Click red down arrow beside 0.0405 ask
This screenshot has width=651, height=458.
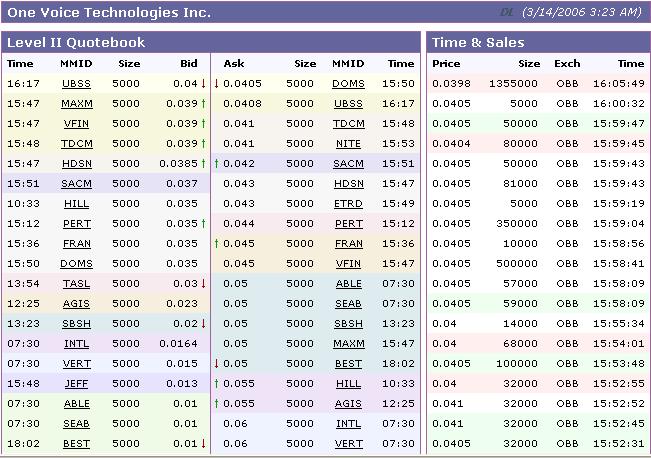click(x=216, y=83)
